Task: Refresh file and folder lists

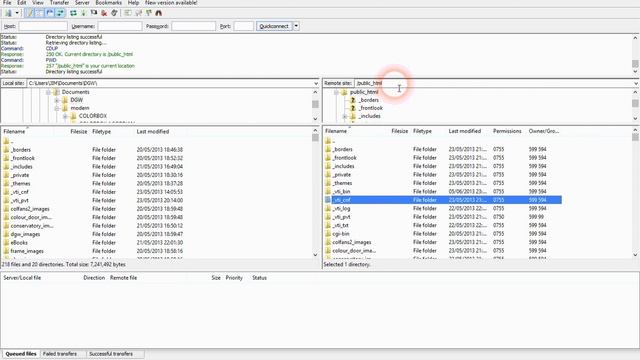Action: [x=73, y=13]
